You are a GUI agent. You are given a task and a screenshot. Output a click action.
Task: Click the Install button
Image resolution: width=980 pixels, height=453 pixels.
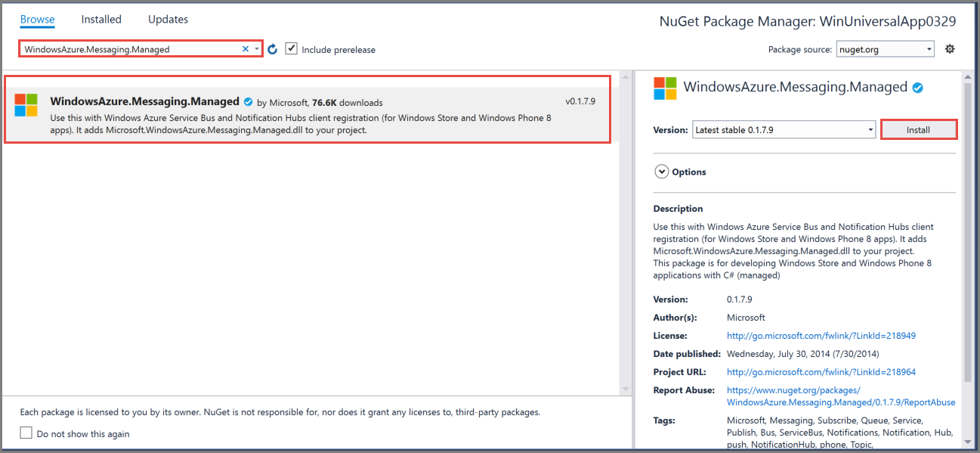[x=919, y=129]
